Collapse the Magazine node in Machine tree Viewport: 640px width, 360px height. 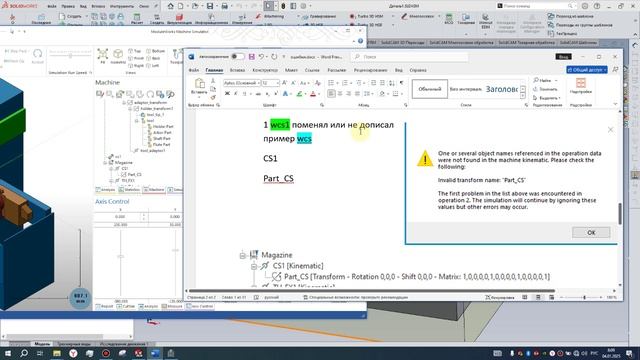click(x=105, y=162)
